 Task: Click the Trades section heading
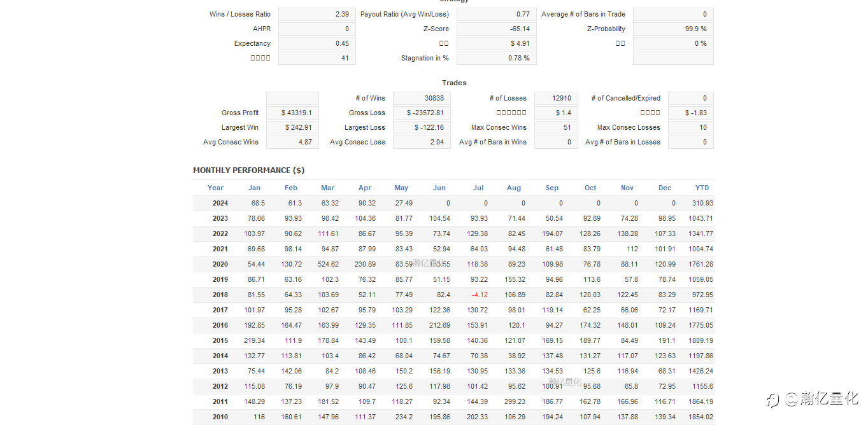[x=454, y=83]
